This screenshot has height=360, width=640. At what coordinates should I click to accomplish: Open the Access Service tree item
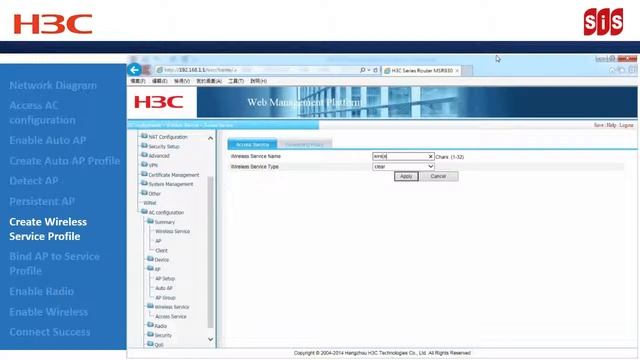point(171,317)
